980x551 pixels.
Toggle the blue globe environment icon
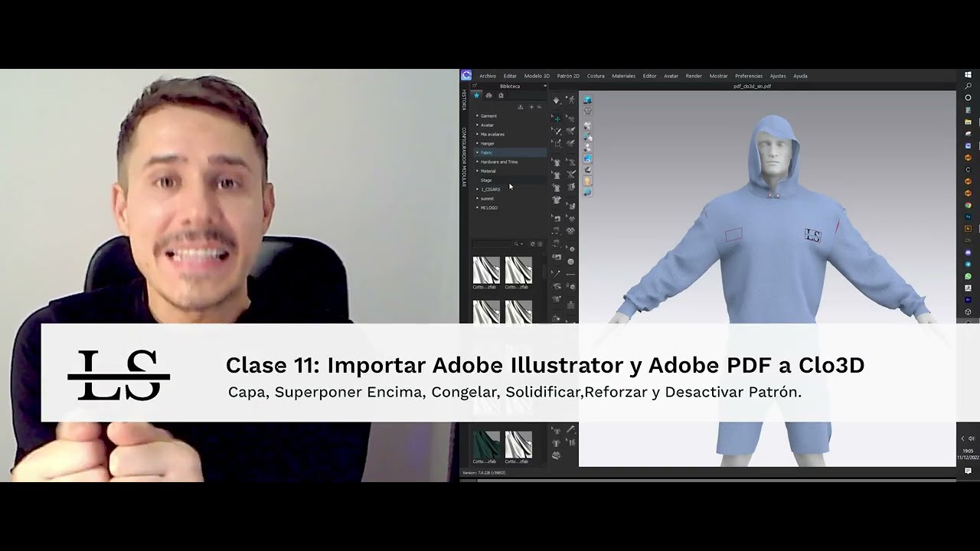pyautogui.click(x=587, y=193)
